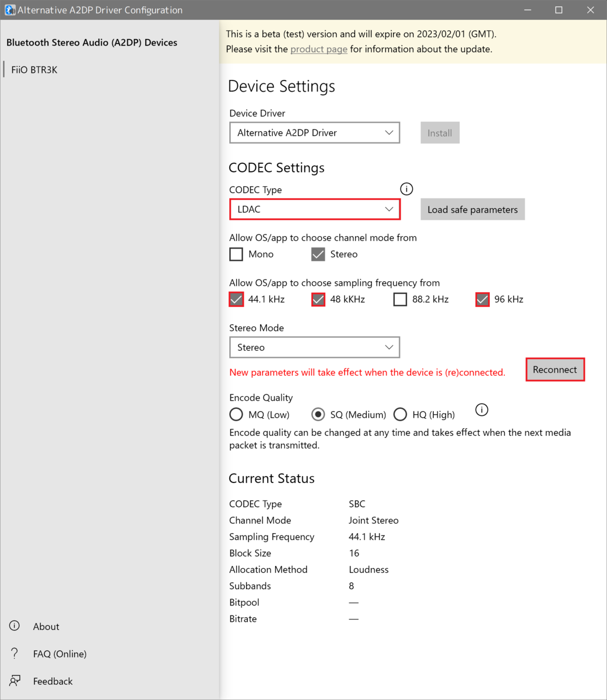
Task: Open FAQ (Online) menu item
Action: [x=59, y=654]
